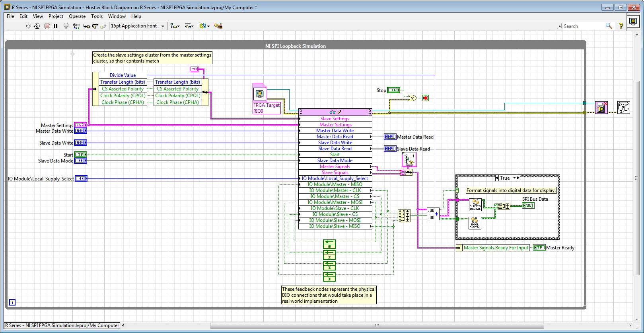Click the Step Over button
Screen dimensions: 644x333
[95, 26]
